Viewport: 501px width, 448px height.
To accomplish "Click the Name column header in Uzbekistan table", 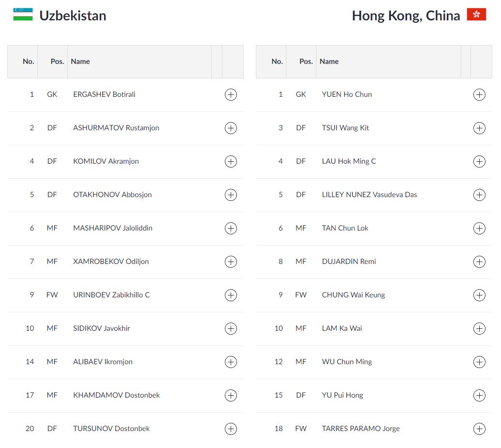I will (x=80, y=62).
